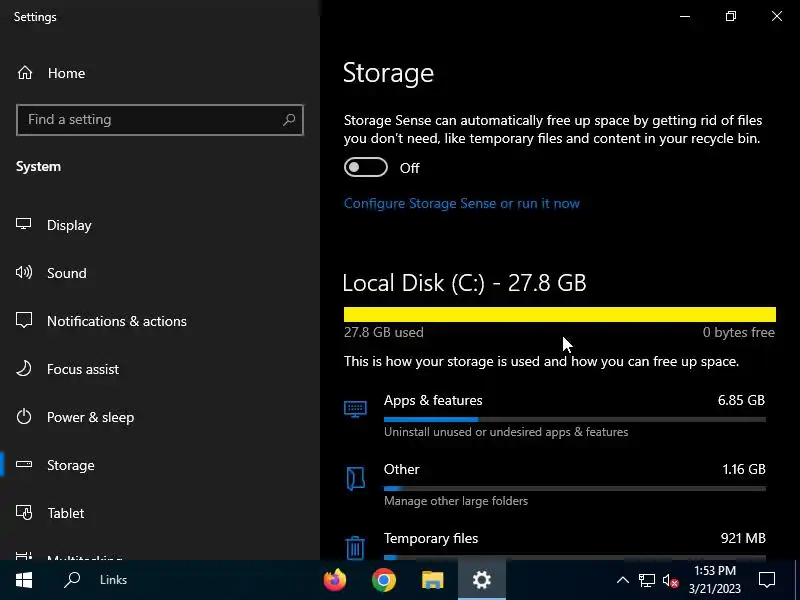Click the "27.8 GB used" label
The width and height of the screenshot is (800, 600).
tap(384, 332)
